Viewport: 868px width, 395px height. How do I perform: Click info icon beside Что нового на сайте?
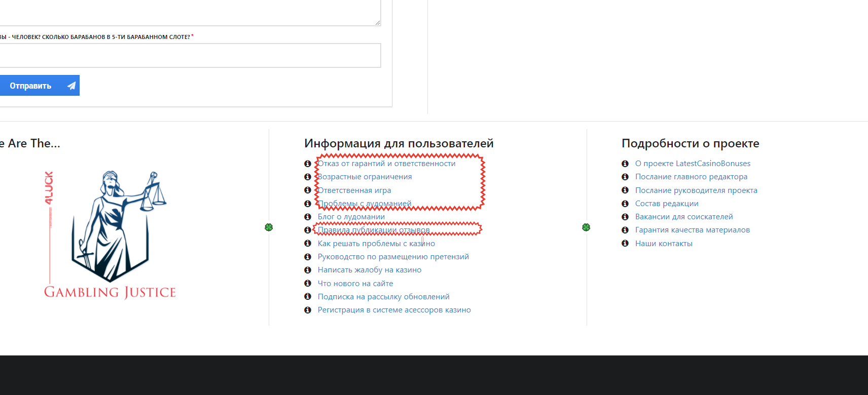click(x=307, y=284)
